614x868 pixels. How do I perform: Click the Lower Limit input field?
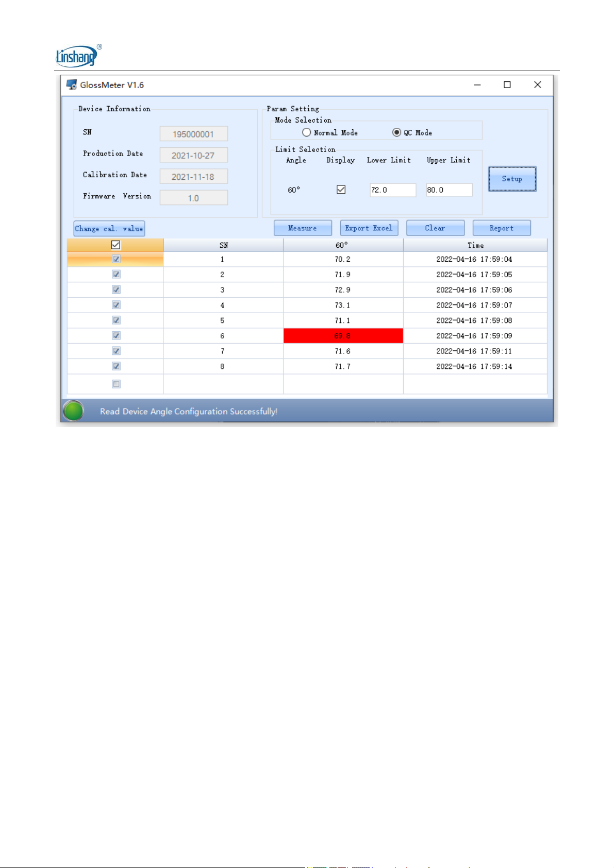392,190
